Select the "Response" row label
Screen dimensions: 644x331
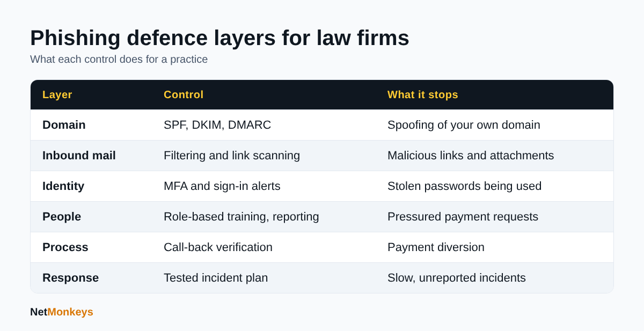[70, 278]
